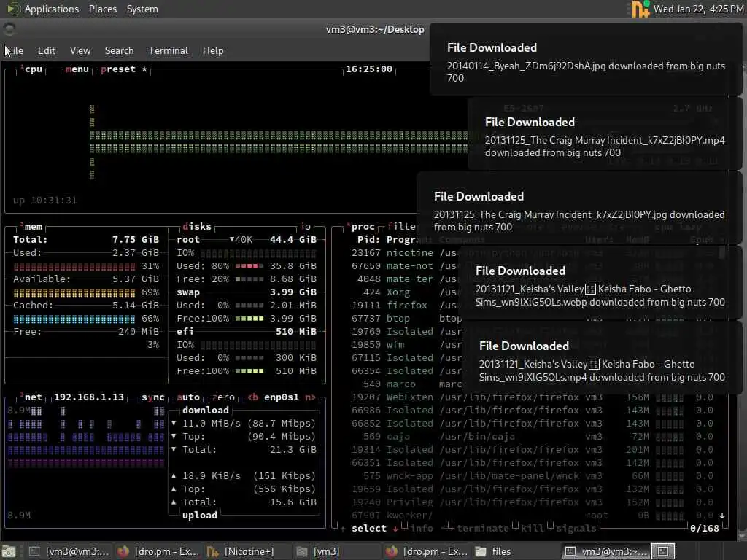Click the date and time clock

698,9
